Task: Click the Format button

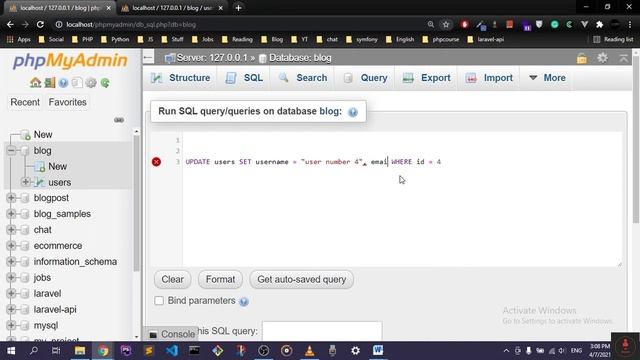Action: (x=220, y=280)
